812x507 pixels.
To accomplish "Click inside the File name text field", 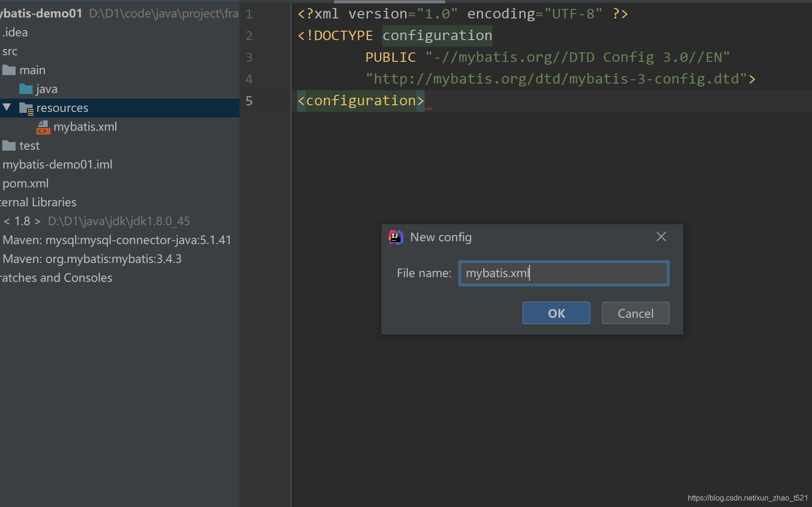I will [x=563, y=273].
